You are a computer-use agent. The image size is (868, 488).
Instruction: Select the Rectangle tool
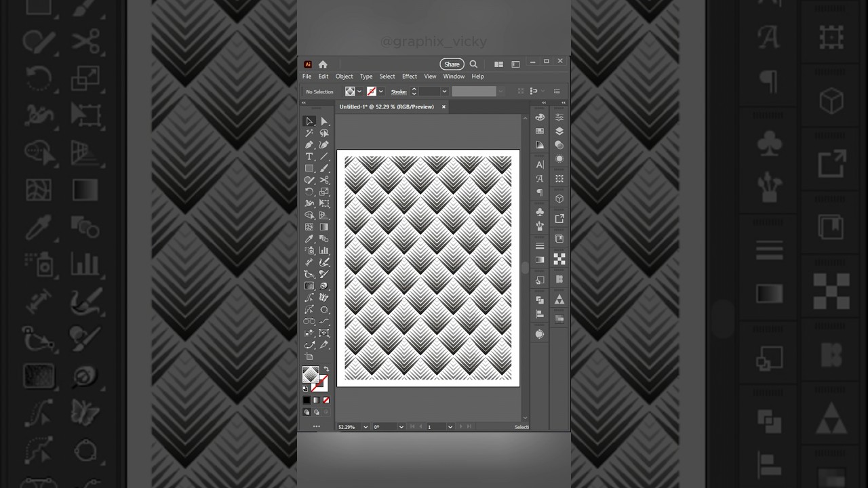(x=309, y=168)
